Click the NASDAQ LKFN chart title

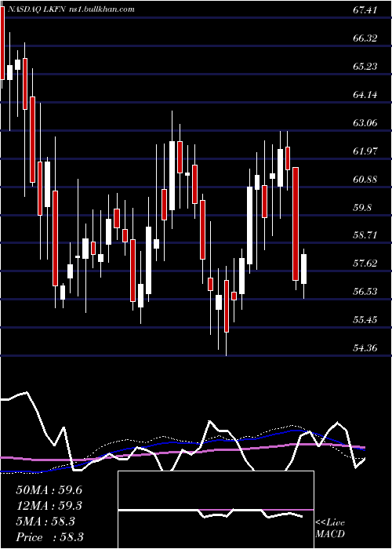pyautogui.click(x=71, y=9)
